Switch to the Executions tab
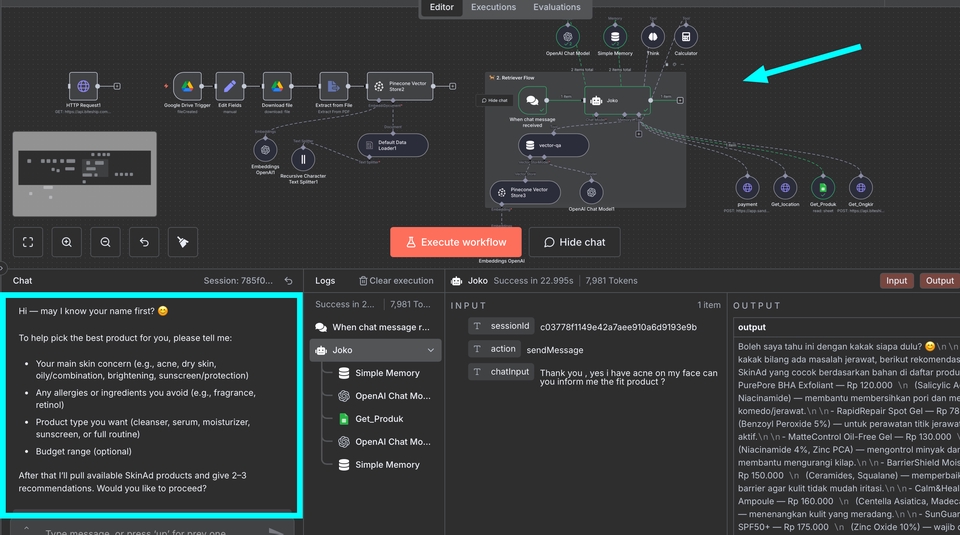 [x=494, y=7]
